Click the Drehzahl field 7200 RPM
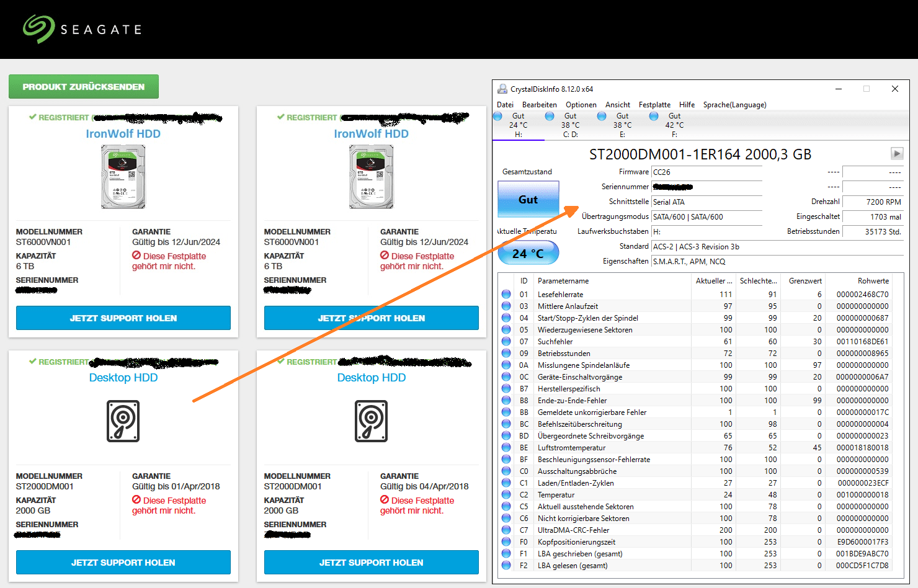918x588 pixels. tap(873, 202)
